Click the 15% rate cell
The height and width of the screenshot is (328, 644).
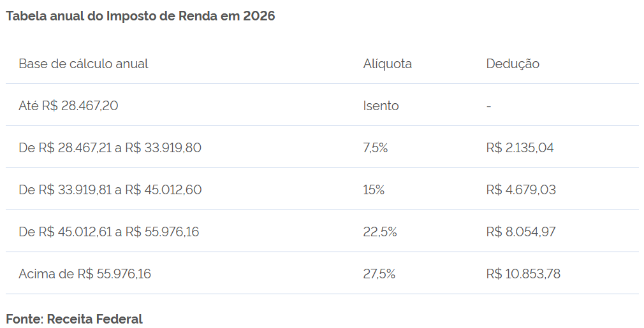tap(374, 190)
